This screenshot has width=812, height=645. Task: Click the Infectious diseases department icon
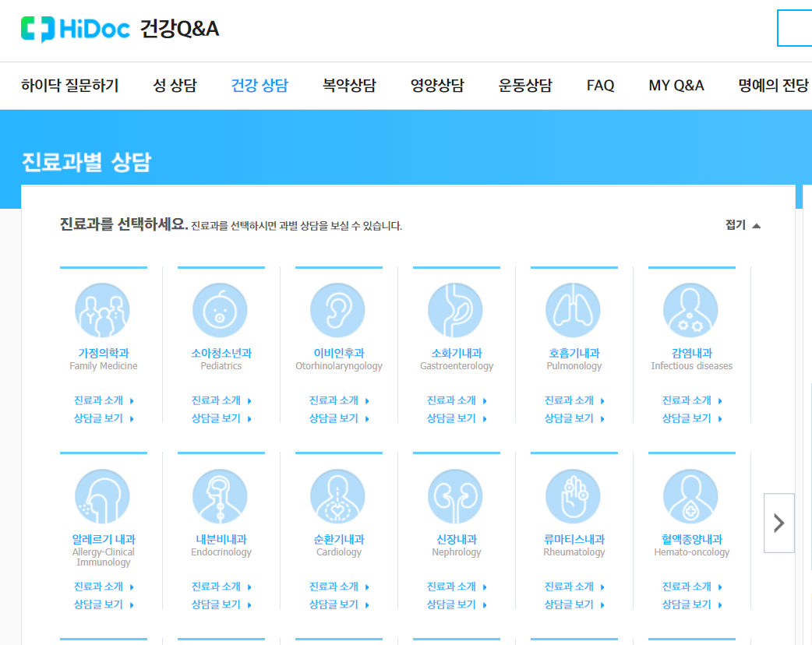pos(692,309)
